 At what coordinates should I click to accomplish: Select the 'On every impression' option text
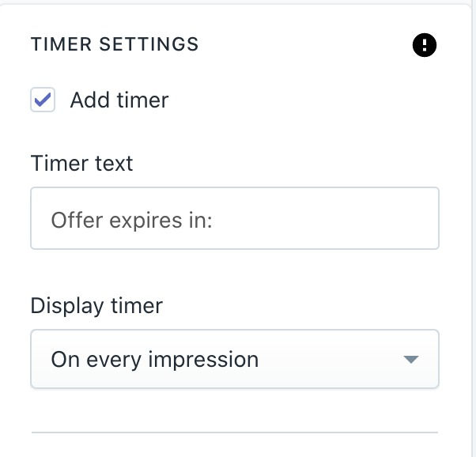coord(154,360)
